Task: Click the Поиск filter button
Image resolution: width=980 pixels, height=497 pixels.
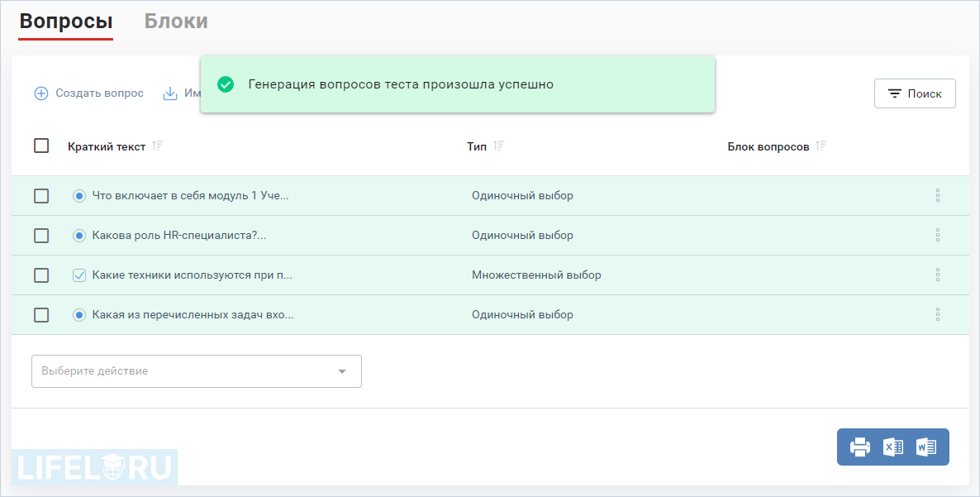Action: [x=915, y=93]
